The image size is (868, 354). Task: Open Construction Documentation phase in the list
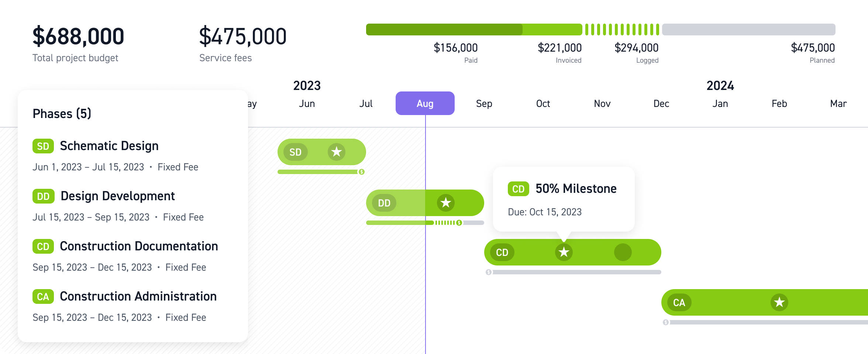click(138, 246)
